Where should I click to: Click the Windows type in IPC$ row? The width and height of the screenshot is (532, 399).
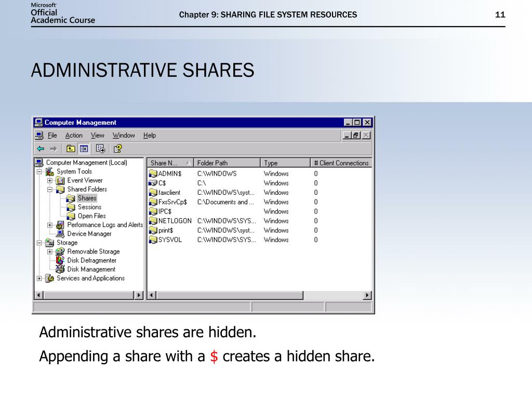tap(276, 212)
